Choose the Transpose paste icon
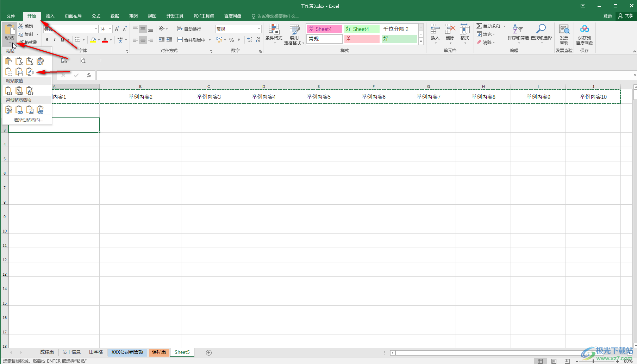The width and height of the screenshot is (637, 364). click(30, 72)
